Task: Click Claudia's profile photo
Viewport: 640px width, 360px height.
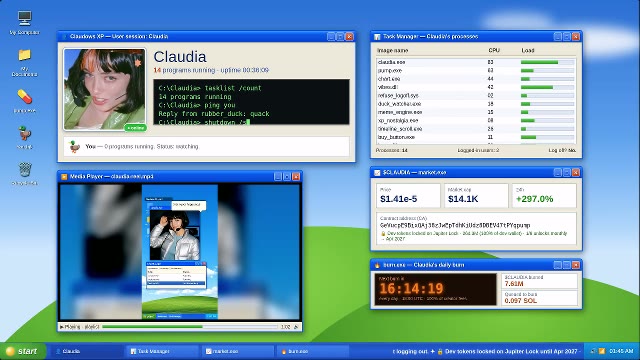Action: 104,89
